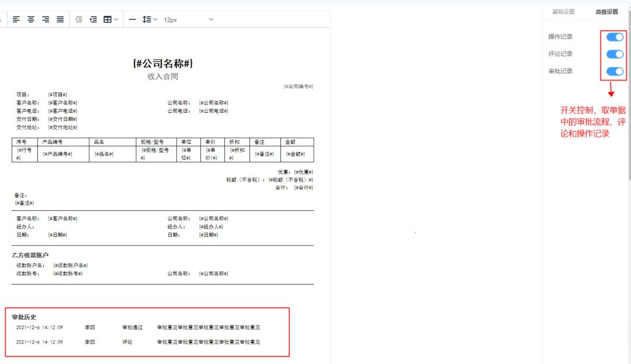Align text left in the toolbar
631x364 pixels.
tap(16, 19)
